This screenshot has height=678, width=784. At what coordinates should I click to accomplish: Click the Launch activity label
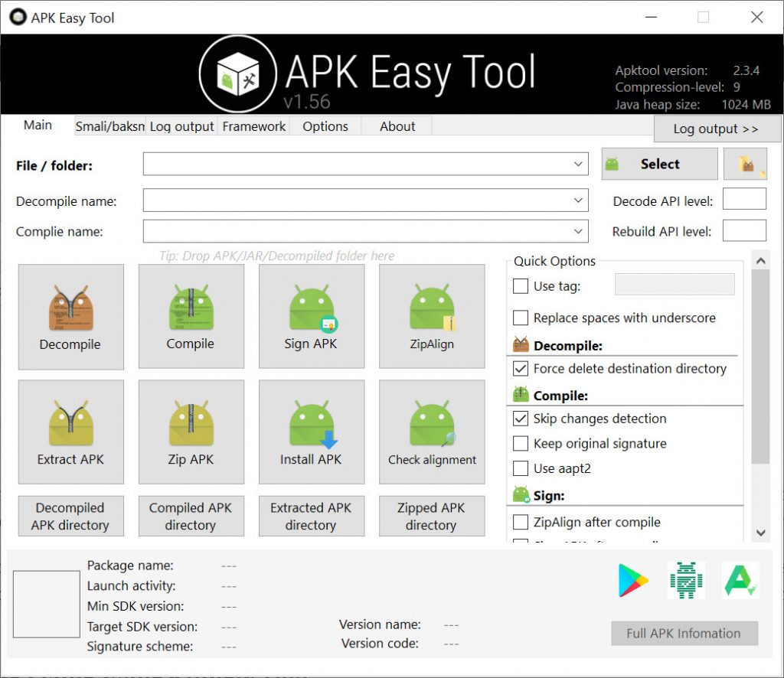point(132,585)
